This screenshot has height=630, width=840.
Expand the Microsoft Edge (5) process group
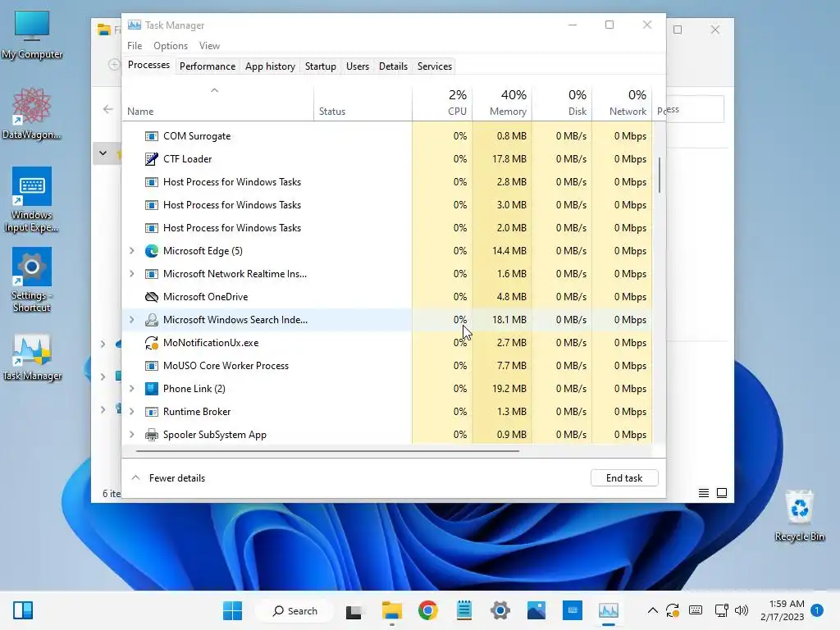(x=132, y=251)
